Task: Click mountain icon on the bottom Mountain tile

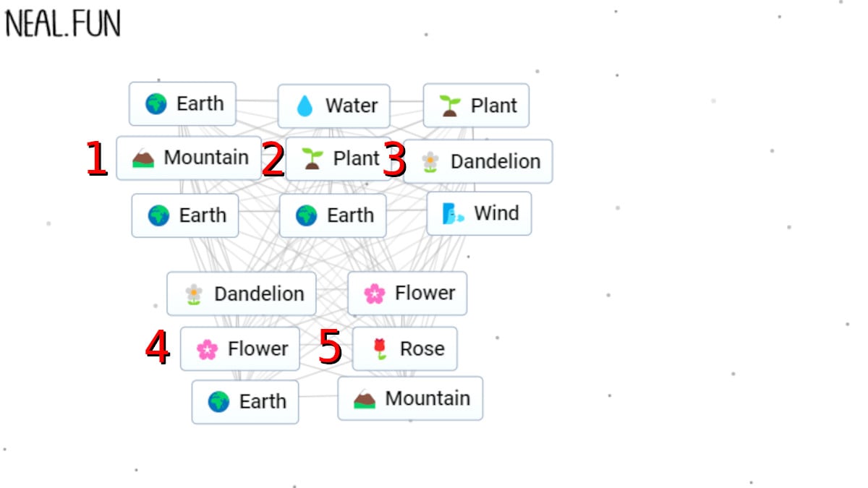Action: 365,398
